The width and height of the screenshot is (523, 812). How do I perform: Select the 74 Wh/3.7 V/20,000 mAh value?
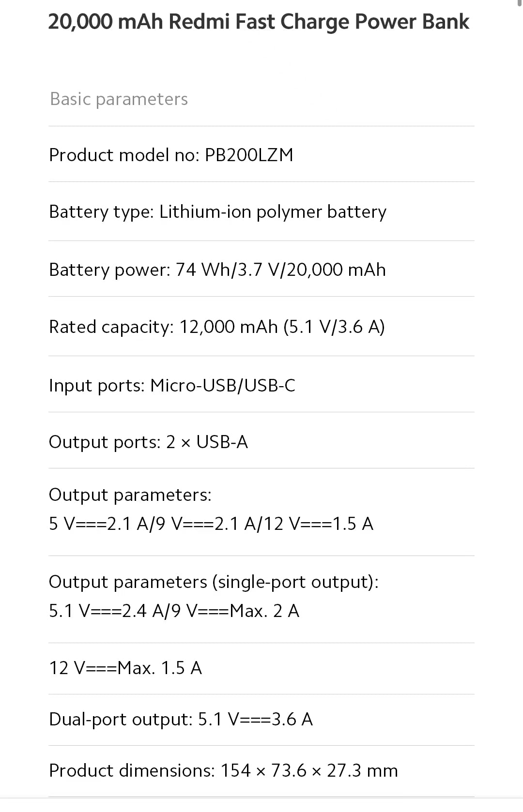(280, 270)
